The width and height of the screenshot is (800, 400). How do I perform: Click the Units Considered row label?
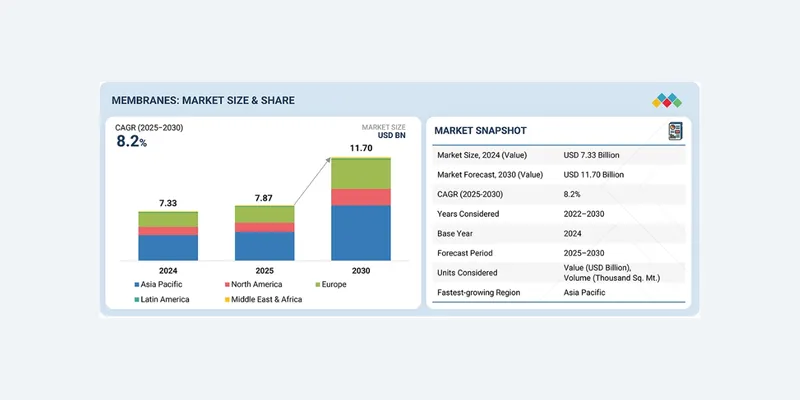(467, 273)
